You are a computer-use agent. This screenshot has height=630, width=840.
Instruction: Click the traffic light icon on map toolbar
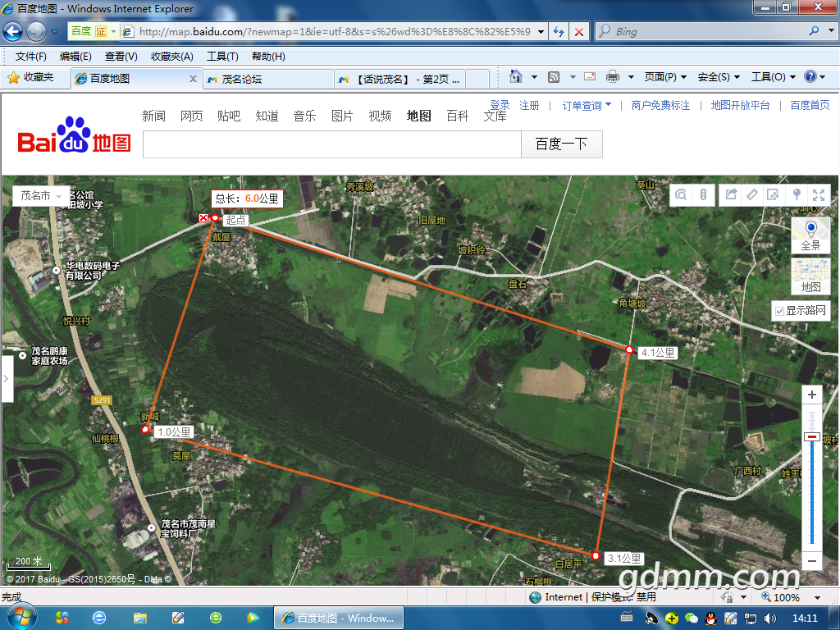pos(703,194)
